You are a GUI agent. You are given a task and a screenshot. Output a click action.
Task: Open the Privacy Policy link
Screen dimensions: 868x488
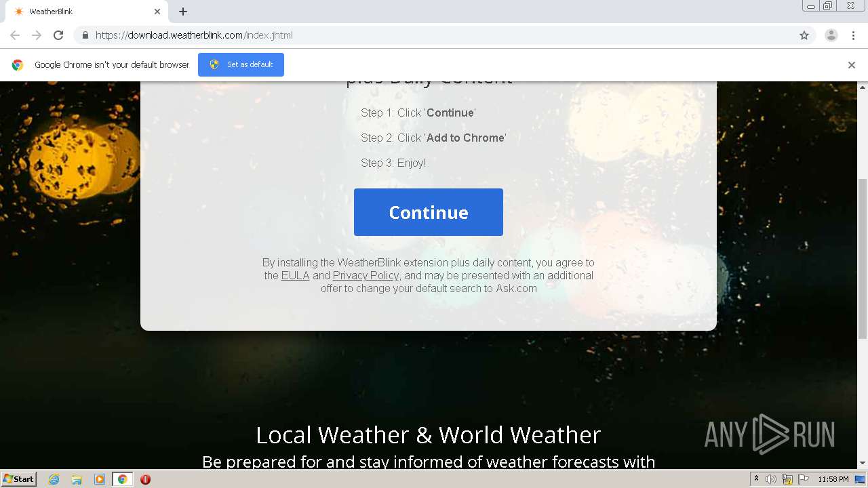pos(366,275)
